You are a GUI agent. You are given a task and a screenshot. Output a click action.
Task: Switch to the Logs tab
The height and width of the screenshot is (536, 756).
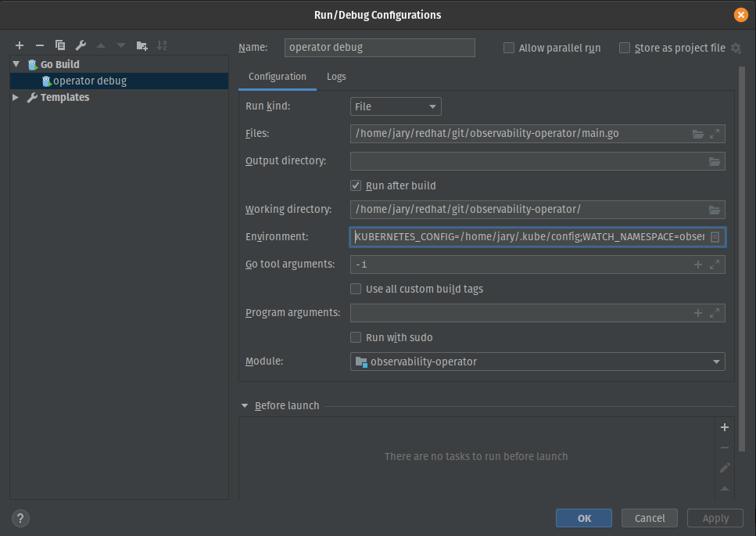[x=336, y=77]
